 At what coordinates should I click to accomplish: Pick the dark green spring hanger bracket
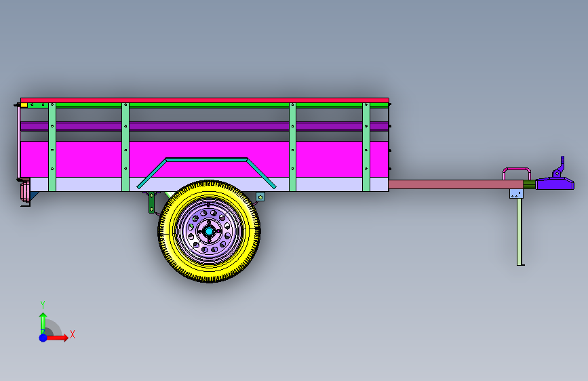click(x=151, y=203)
